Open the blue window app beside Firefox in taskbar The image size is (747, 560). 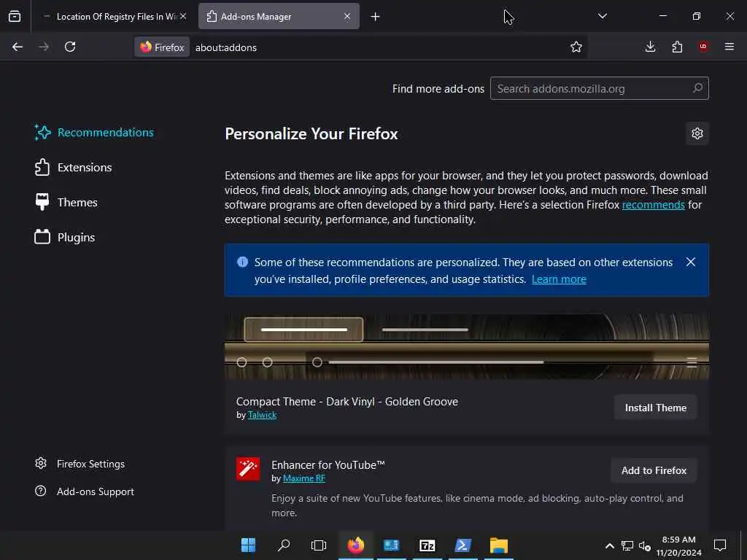click(x=392, y=545)
